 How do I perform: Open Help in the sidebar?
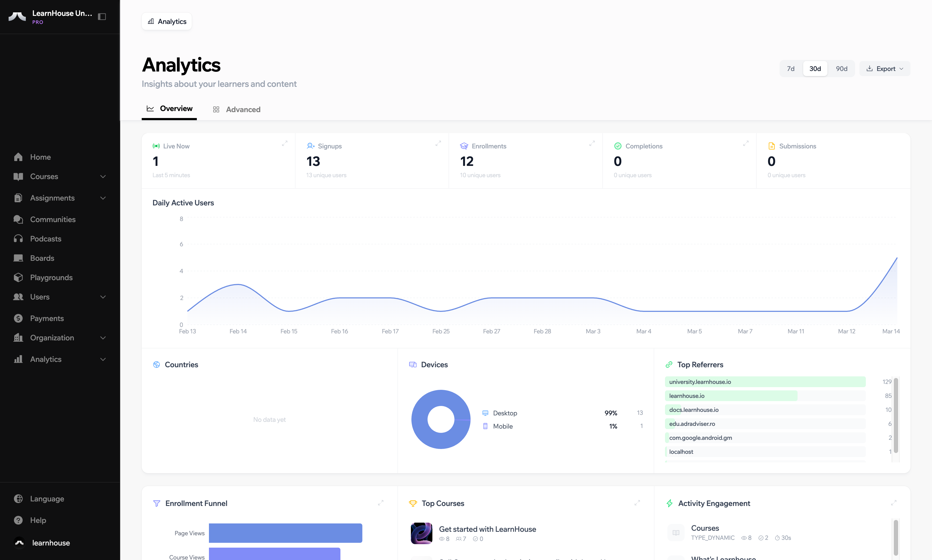tap(38, 520)
